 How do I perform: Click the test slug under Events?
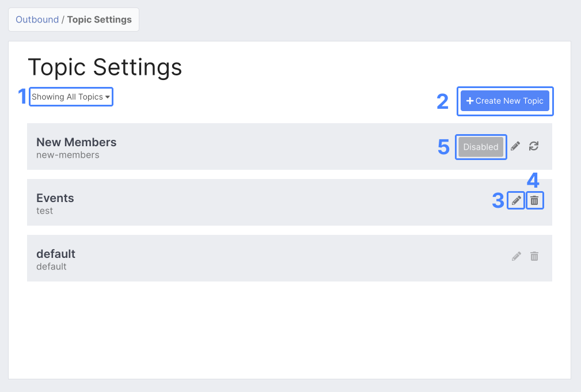point(44,211)
